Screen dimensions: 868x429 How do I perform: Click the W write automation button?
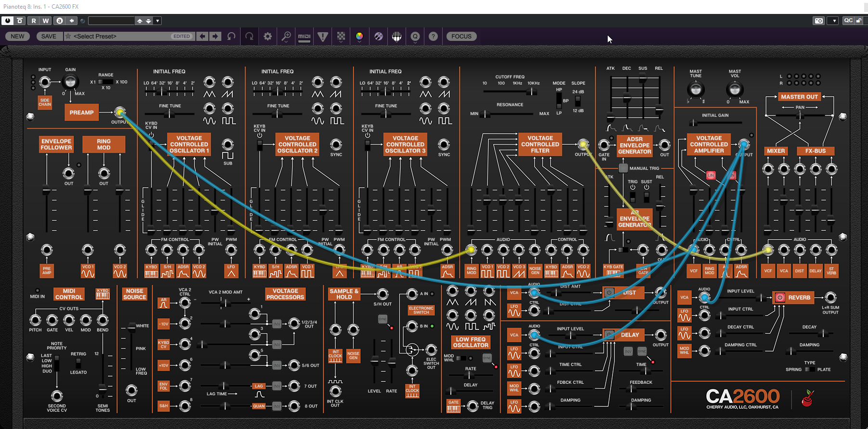tap(46, 21)
